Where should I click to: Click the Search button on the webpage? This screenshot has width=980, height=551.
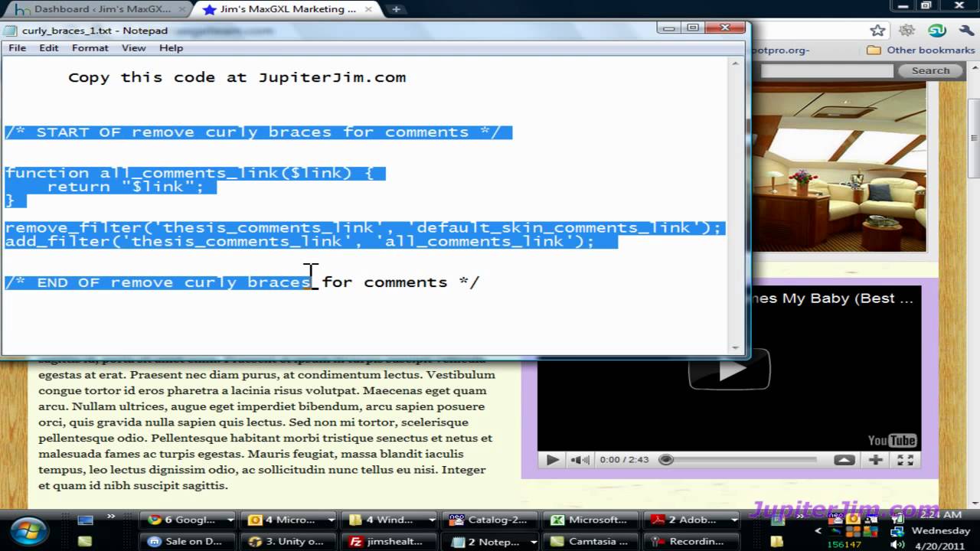point(930,70)
